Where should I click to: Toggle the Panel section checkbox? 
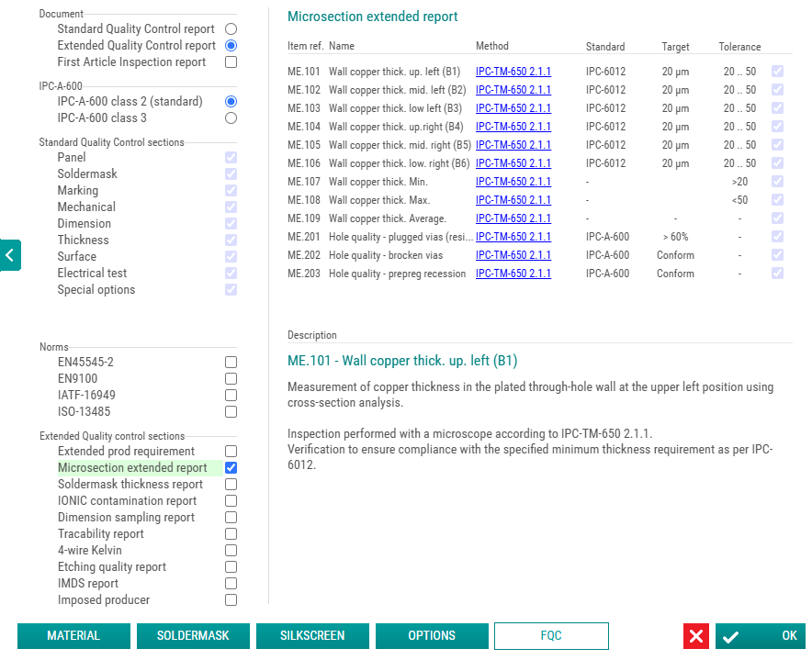pos(231,157)
